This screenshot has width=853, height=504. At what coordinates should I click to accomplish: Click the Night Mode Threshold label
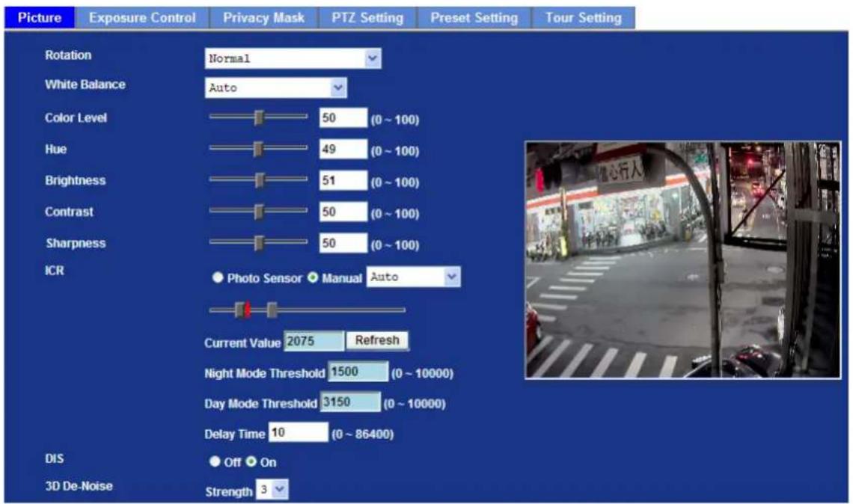(x=264, y=373)
